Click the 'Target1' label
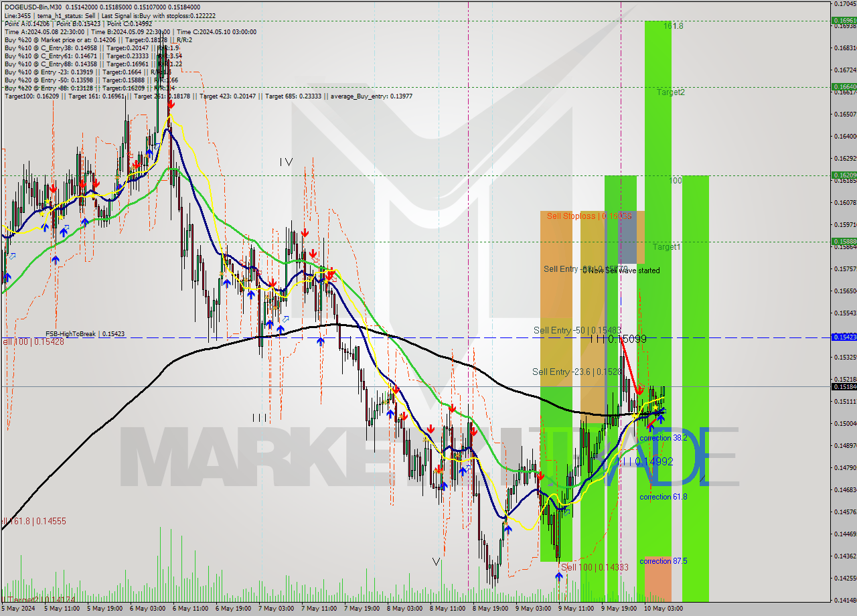Viewport: 857px width, 616px height. click(667, 247)
